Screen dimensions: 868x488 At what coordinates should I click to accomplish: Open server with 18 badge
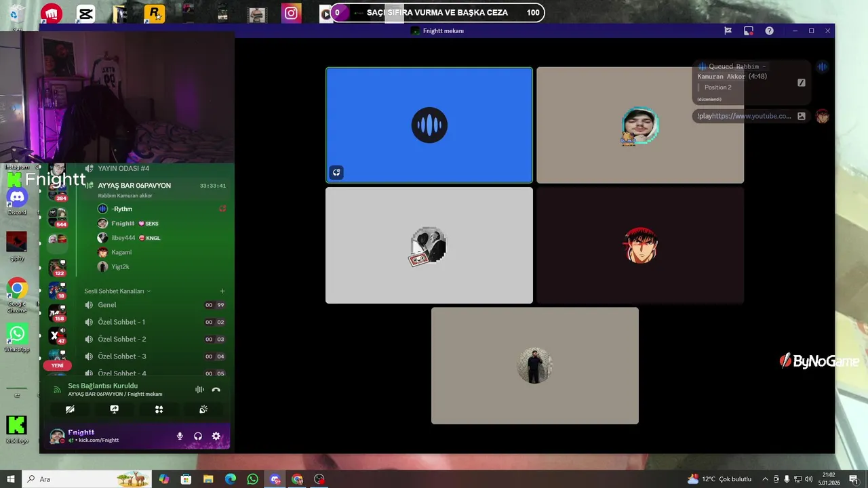57,291
